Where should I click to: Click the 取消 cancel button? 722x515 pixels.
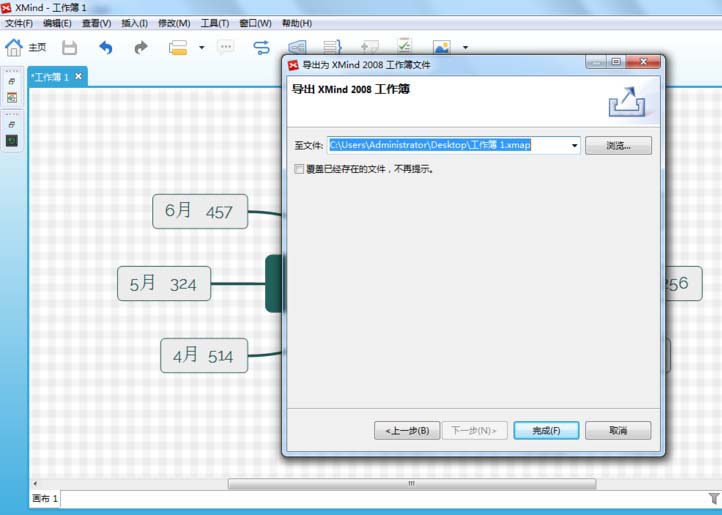618,430
